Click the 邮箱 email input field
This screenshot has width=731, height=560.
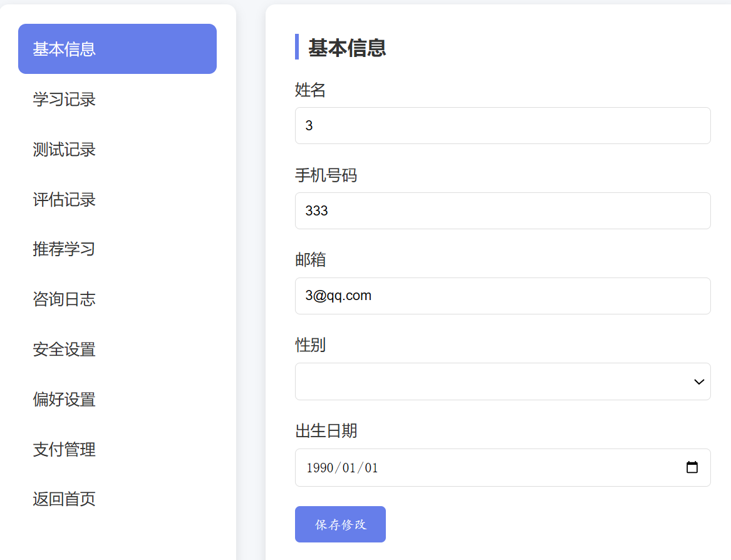(501, 296)
